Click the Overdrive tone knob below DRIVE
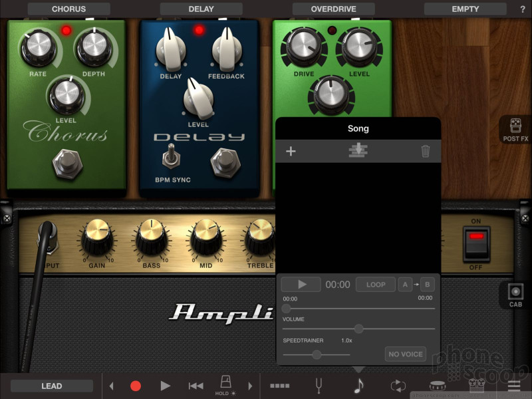 tap(331, 94)
